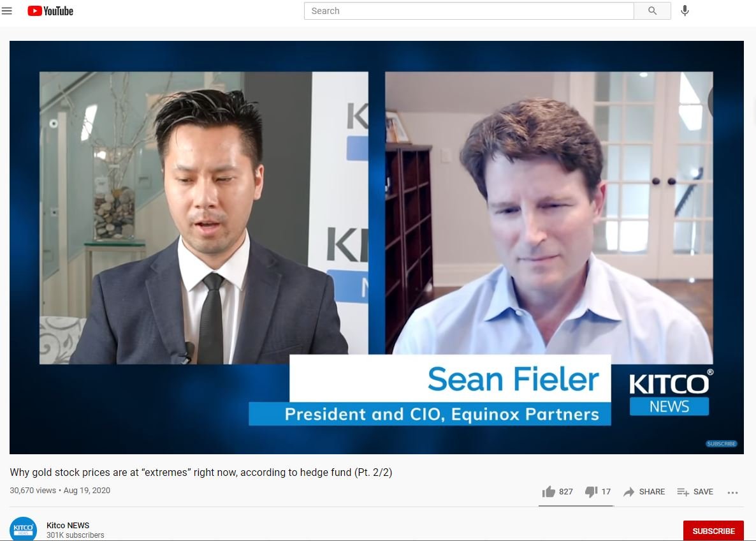Image resolution: width=756 pixels, height=541 pixels.
Task: Open the hamburger guide menu
Action: point(7,11)
